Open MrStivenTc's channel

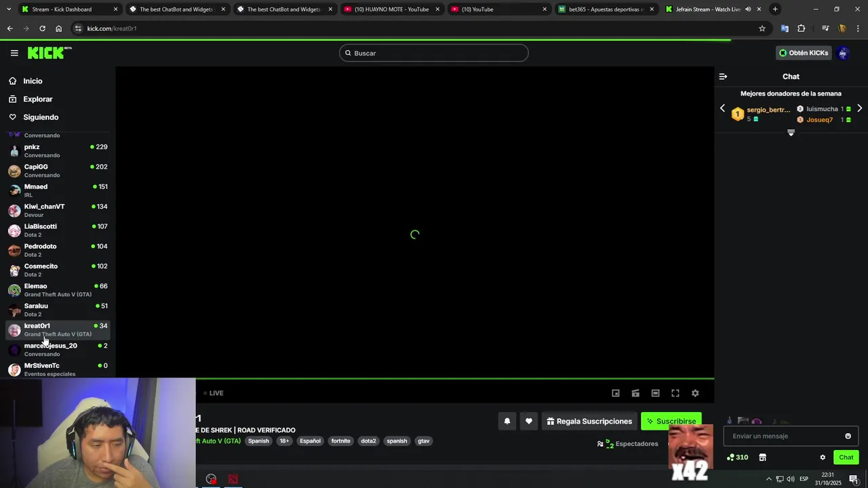[x=58, y=369]
